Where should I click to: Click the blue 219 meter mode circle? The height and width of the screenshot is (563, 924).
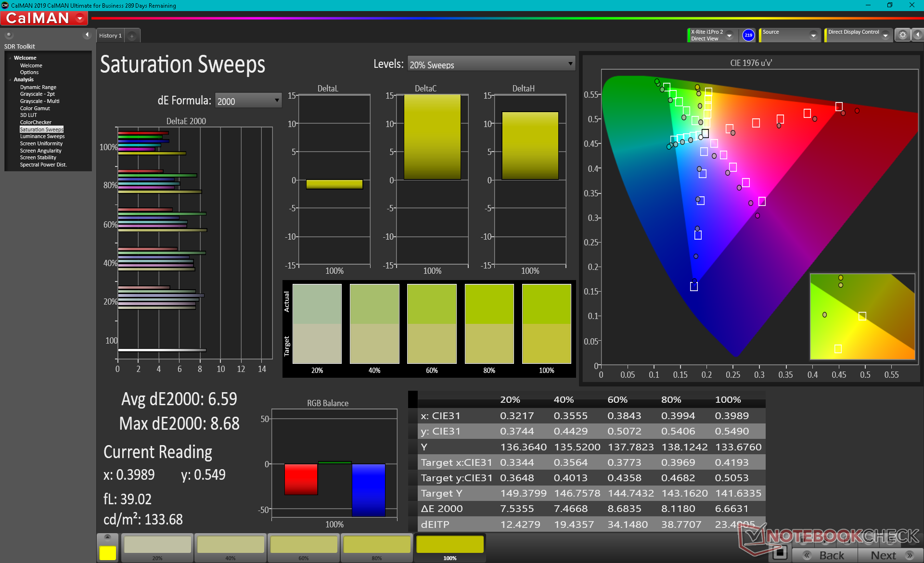(748, 35)
